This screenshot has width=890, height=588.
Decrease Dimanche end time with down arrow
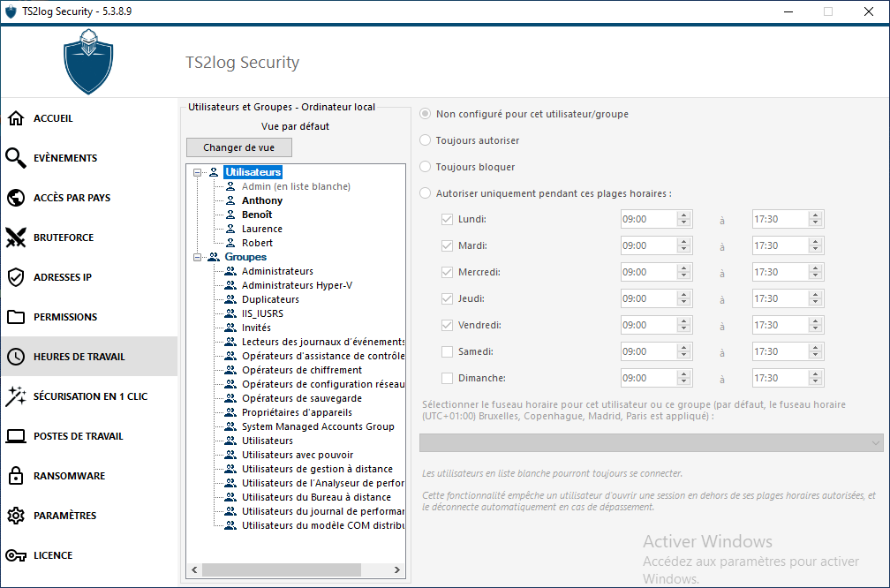816,382
